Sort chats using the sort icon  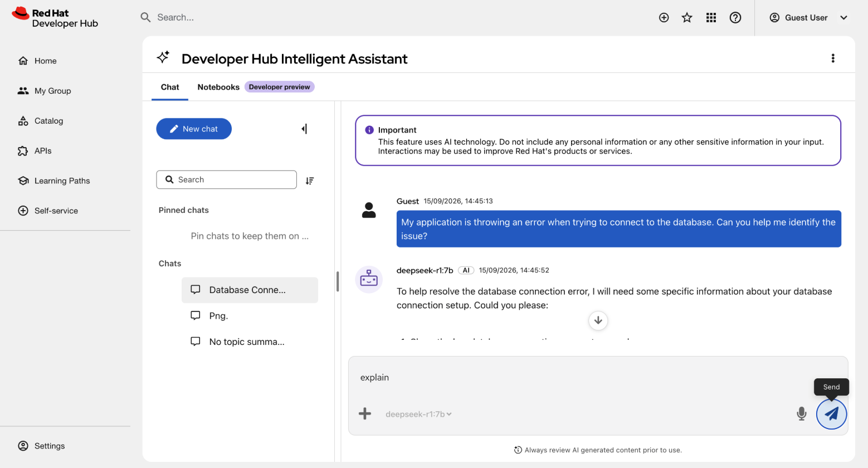[x=310, y=181]
